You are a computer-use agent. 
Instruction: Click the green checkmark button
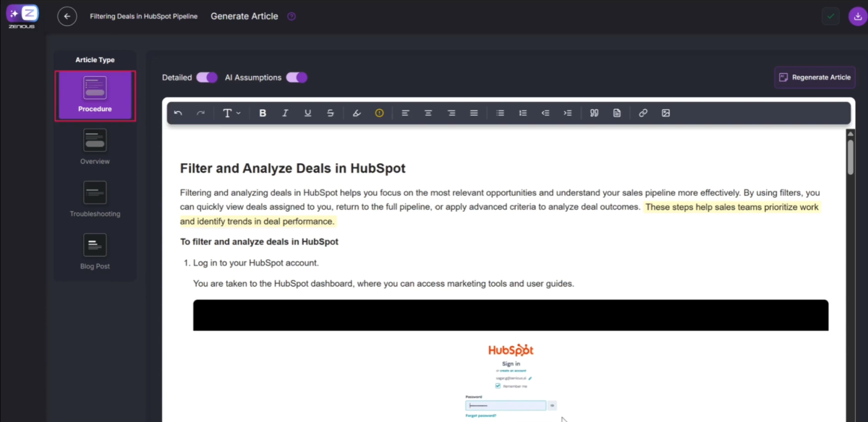pyautogui.click(x=831, y=16)
